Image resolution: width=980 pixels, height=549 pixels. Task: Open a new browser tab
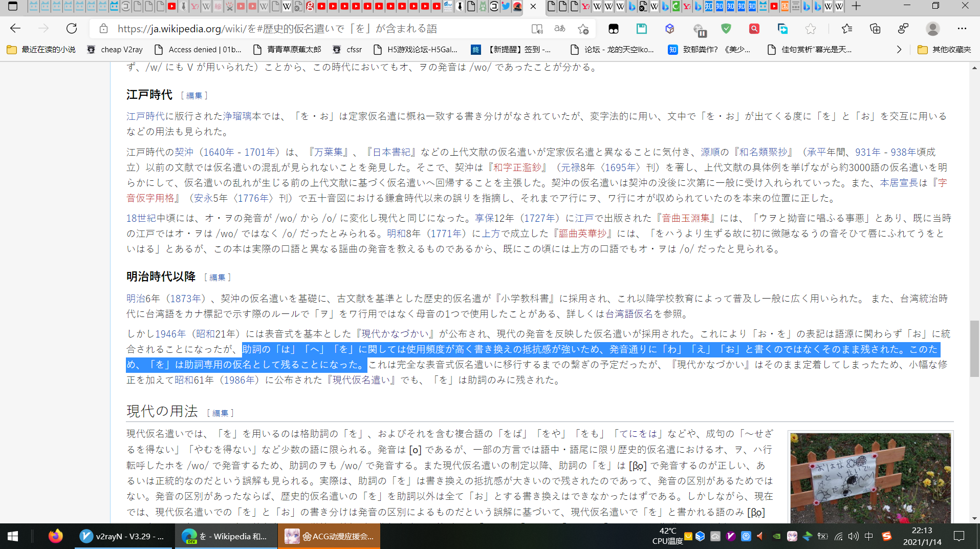pyautogui.click(x=856, y=7)
